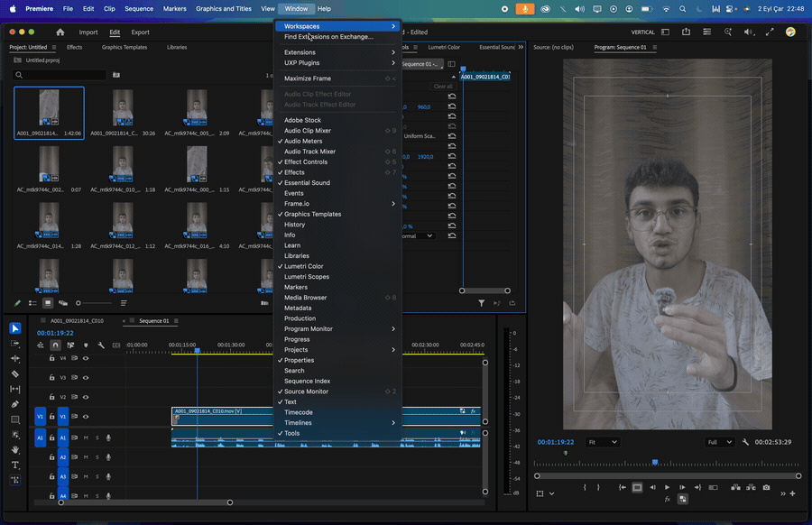Export frame with camera icon
Screen dimensions: 812x525
click(x=766, y=487)
